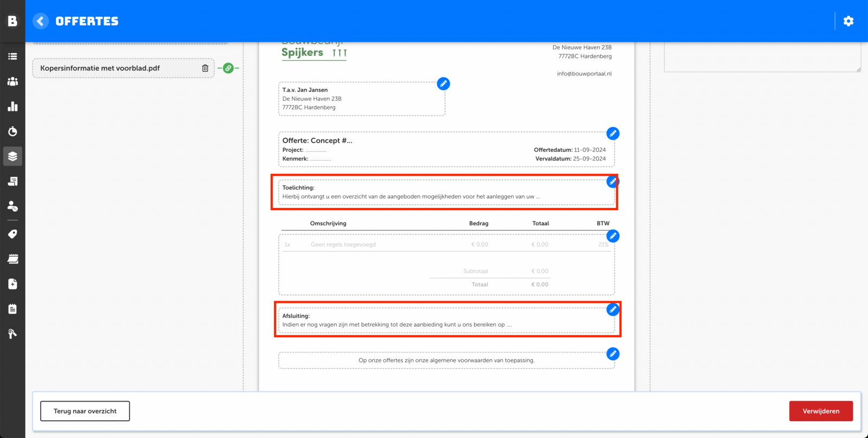This screenshot has height=438, width=868.
Task: Edit the quote line items table
Action: pyautogui.click(x=612, y=236)
